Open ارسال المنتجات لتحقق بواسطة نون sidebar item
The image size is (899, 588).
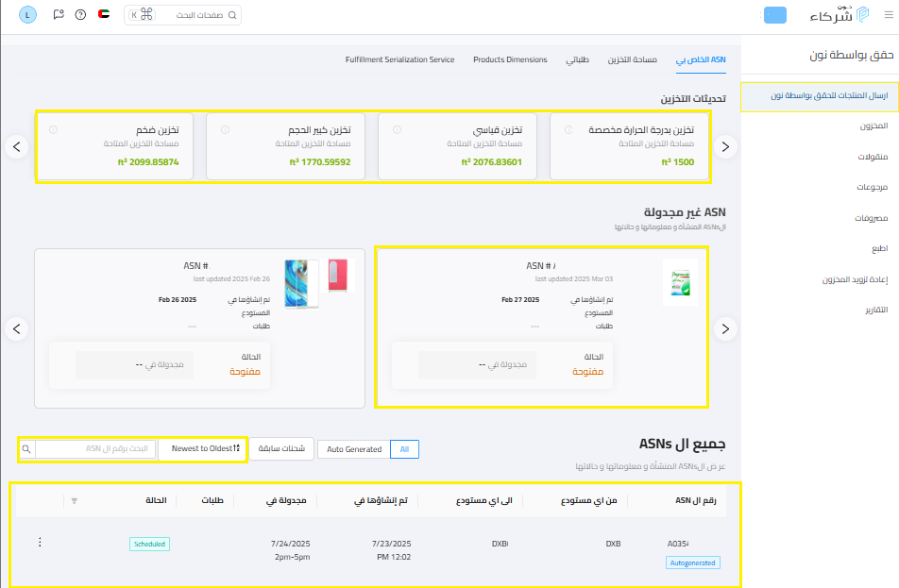820,95
